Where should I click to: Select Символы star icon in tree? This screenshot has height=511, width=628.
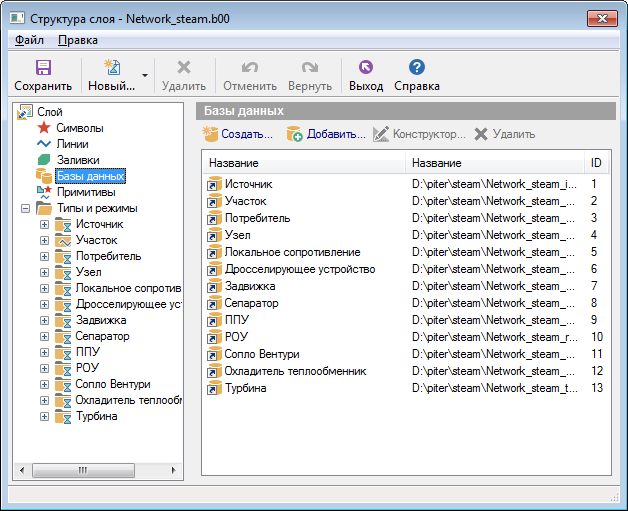tap(44, 128)
